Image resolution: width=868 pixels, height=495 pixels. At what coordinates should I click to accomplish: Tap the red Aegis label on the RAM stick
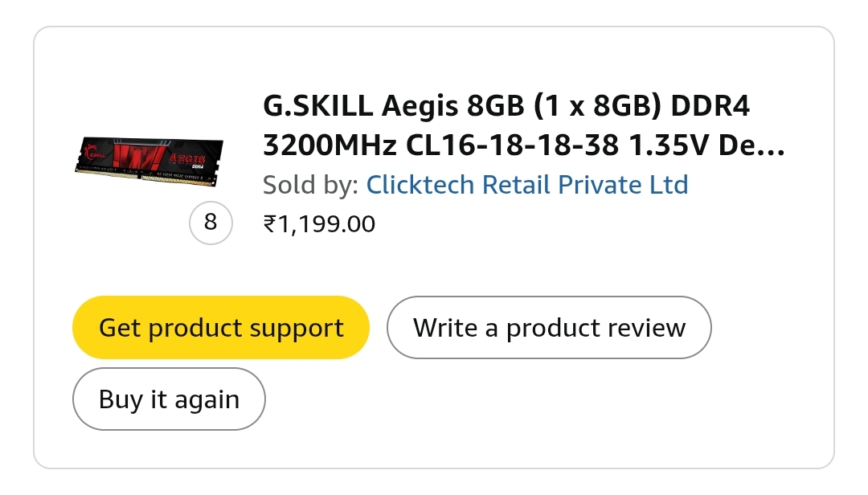click(186, 157)
